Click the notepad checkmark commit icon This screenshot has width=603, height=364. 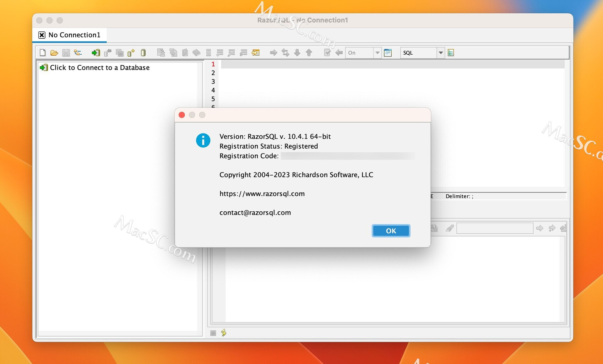point(327,53)
